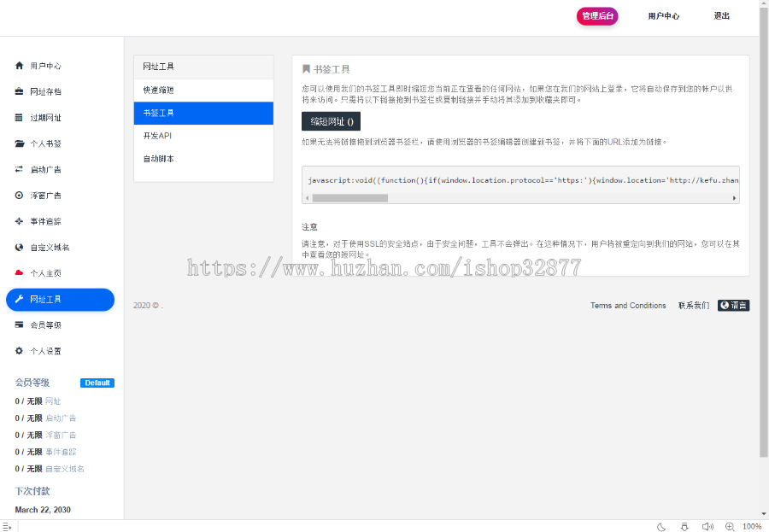
Task: Toggle dark mode with the moon icon
Action: (661, 527)
